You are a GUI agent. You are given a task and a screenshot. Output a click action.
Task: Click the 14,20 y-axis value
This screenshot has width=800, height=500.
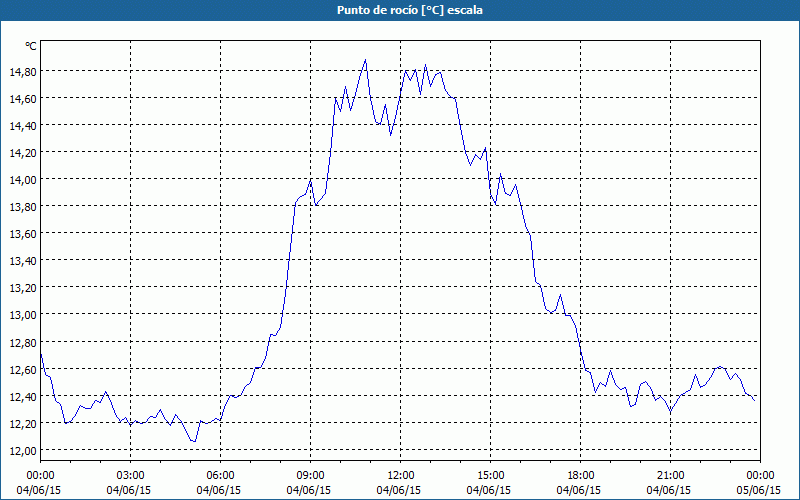point(23,153)
